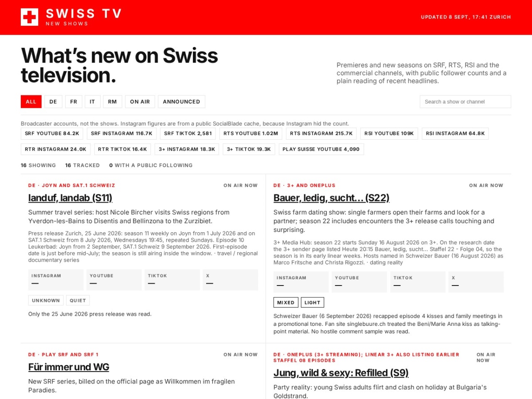Open SRF YouTube 84.2K chip
Viewport: 532px width, 399px height.
52,133
